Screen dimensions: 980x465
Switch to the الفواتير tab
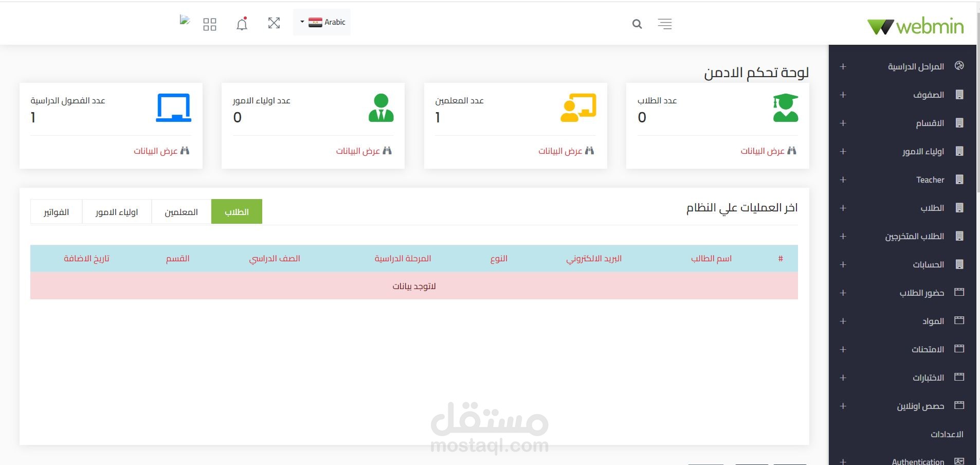(x=56, y=211)
